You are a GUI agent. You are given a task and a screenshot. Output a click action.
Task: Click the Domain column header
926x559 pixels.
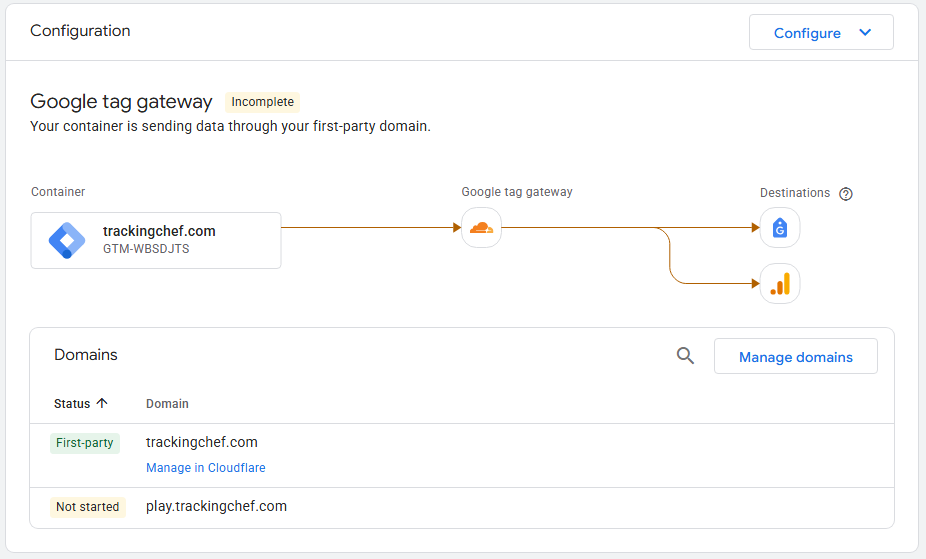click(167, 404)
